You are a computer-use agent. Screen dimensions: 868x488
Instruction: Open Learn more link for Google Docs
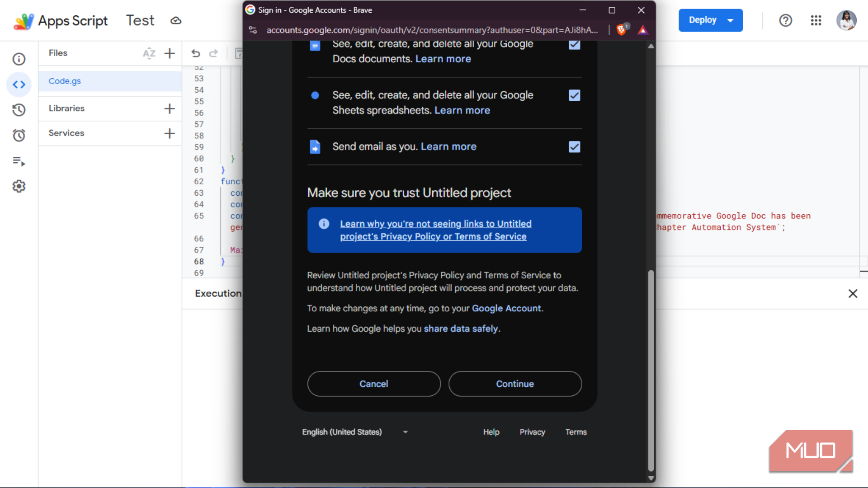[443, 59]
